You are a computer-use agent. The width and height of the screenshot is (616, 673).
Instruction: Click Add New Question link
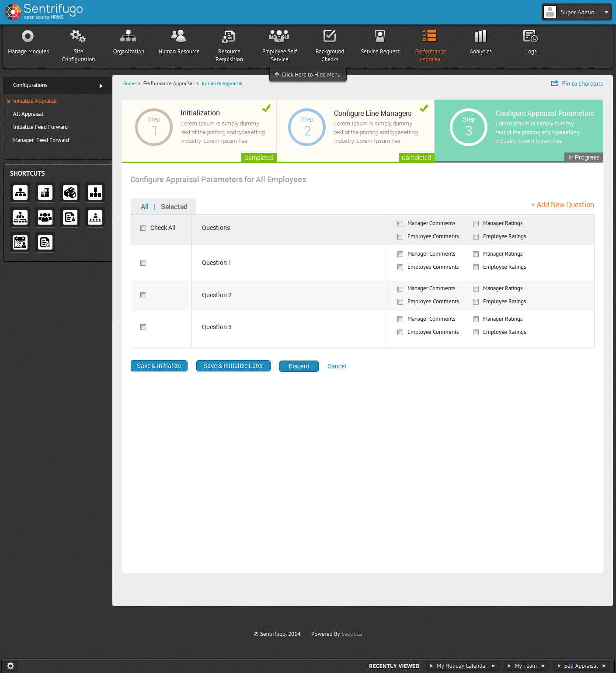[x=563, y=205]
